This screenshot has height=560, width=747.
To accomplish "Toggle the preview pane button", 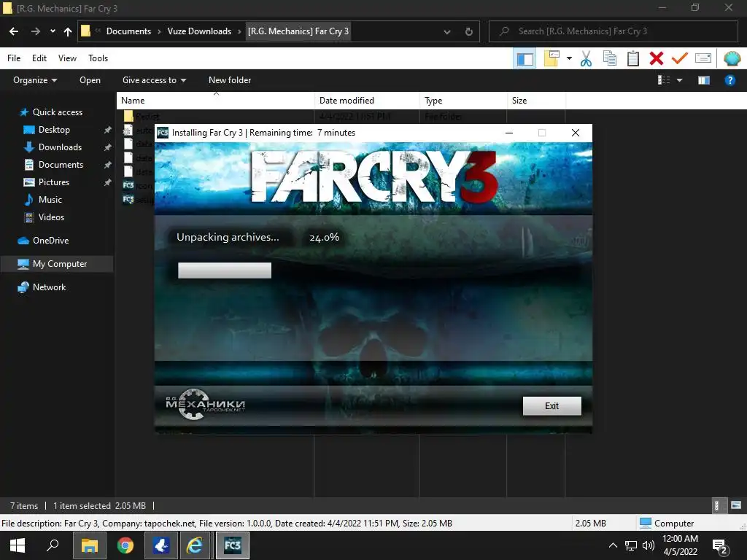I will coord(704,80).
